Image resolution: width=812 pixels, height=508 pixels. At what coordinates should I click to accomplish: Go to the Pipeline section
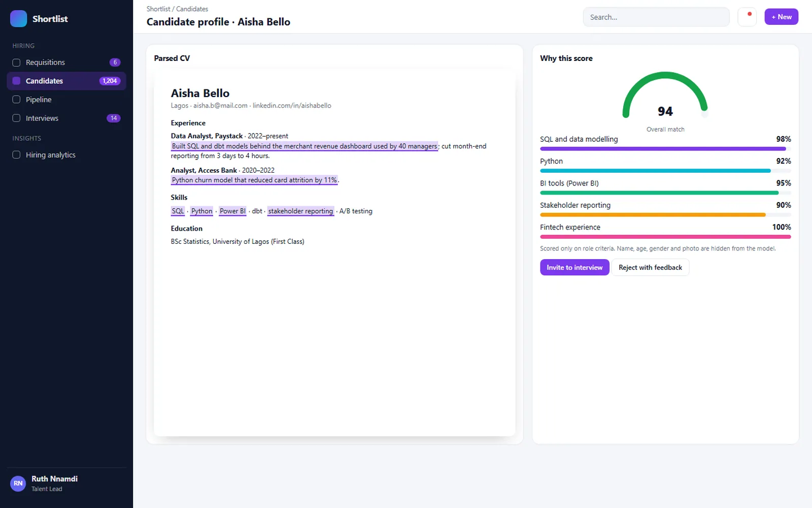(x=66, y=100)
